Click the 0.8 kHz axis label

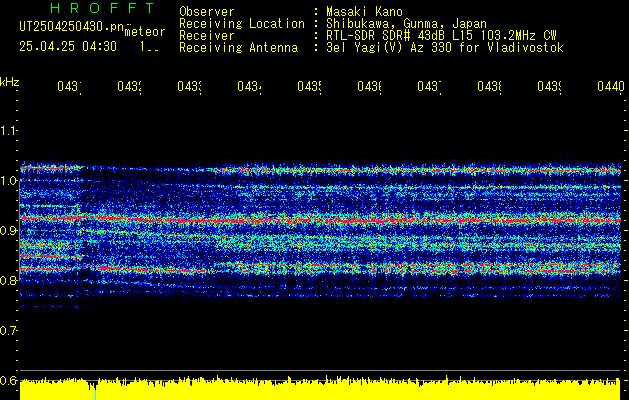pyautogui.click(x=9, y=280)
